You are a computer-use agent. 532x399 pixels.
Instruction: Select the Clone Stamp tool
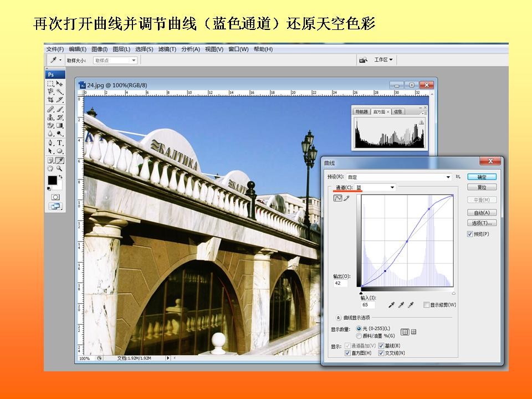coord(50,117)
